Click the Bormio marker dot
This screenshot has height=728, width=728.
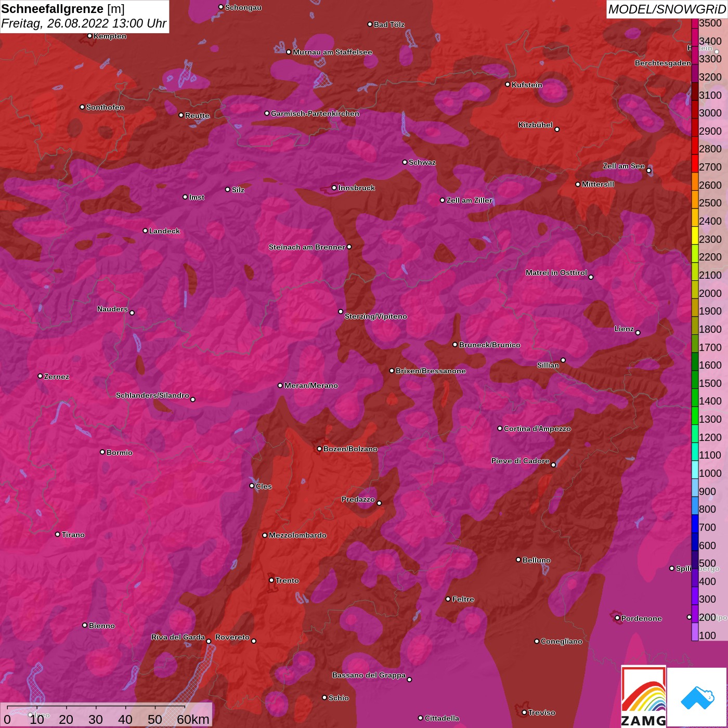coord(102,452)
